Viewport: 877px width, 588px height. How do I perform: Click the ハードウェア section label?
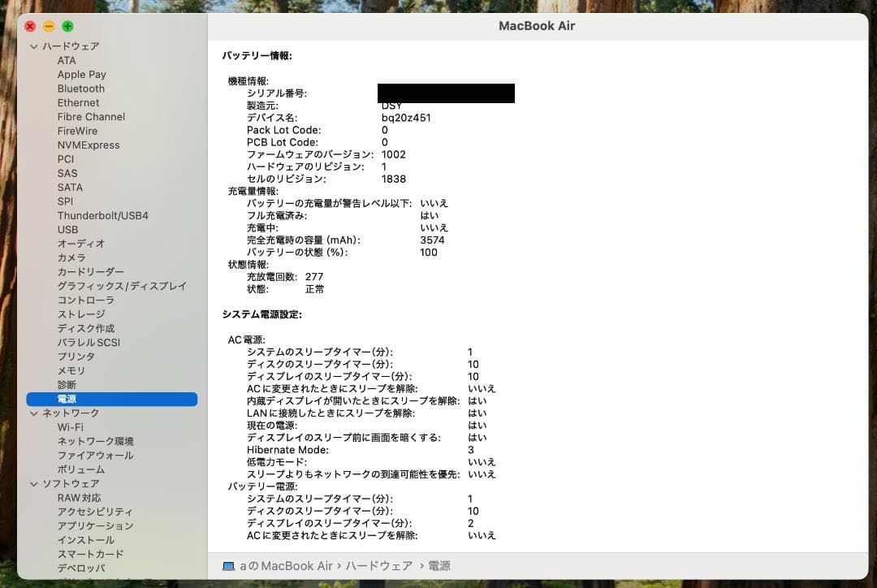pos(71,46)
